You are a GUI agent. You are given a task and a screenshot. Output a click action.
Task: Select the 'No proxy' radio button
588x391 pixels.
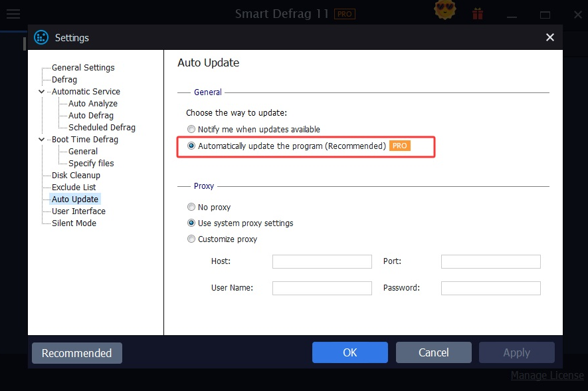[x=191, y=207]
